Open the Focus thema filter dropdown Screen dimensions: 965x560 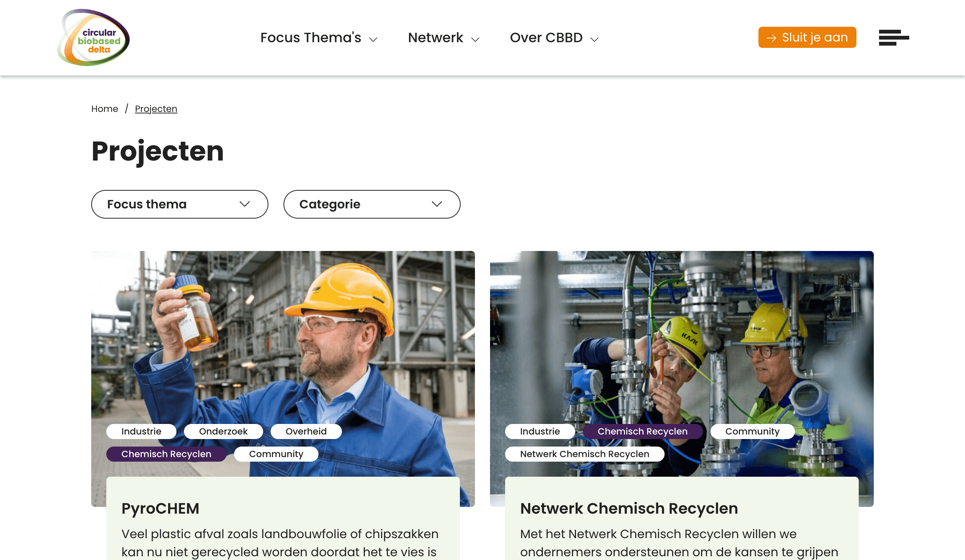coord(179,204)
